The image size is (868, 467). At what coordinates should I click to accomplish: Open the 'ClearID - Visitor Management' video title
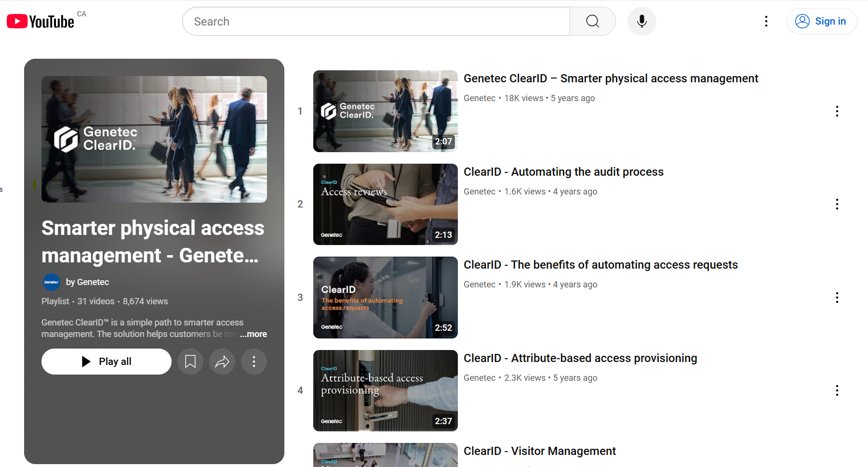539,451
